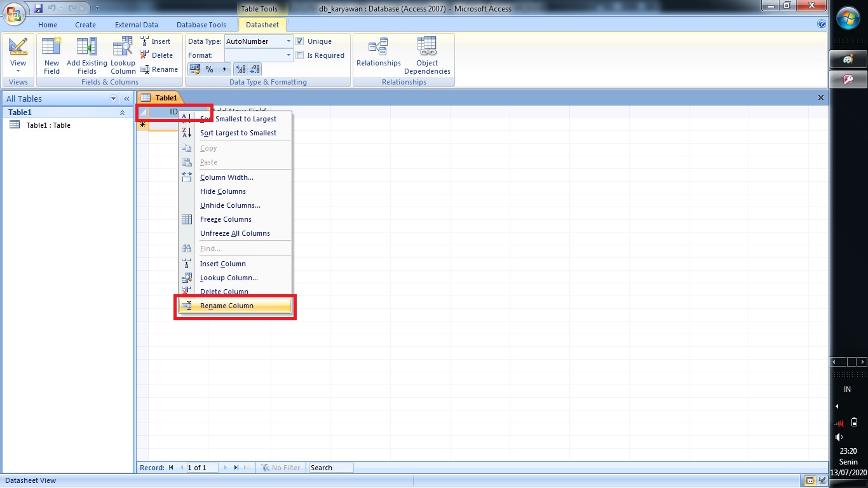Toggle Datasheet View in the status bar
Screen dimensions: 868x488
coord(811,480)
